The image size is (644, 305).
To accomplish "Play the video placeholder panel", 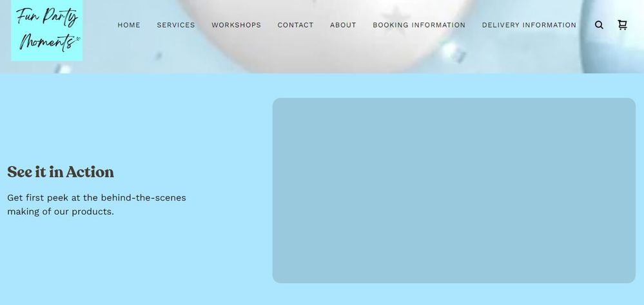I will pos(454,190).
